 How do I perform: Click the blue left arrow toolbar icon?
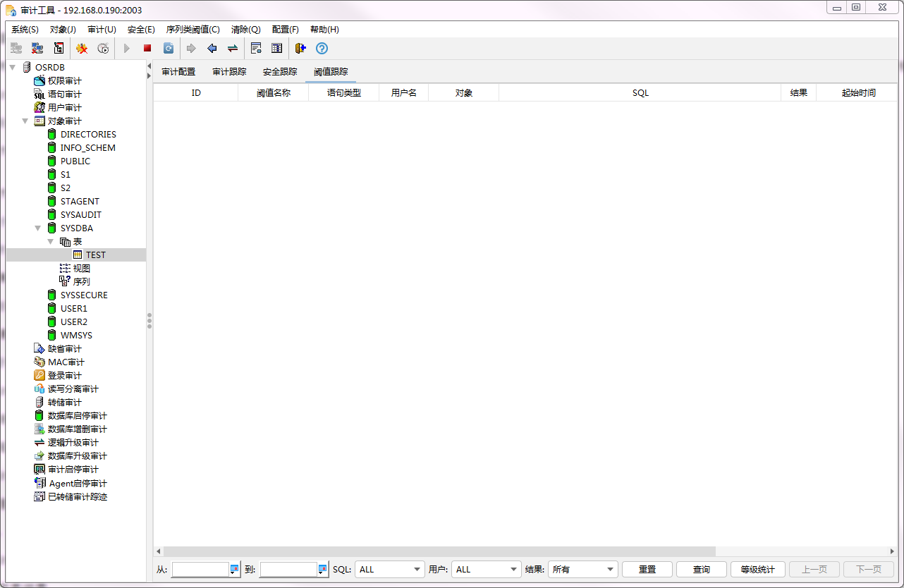click(212, 49)
